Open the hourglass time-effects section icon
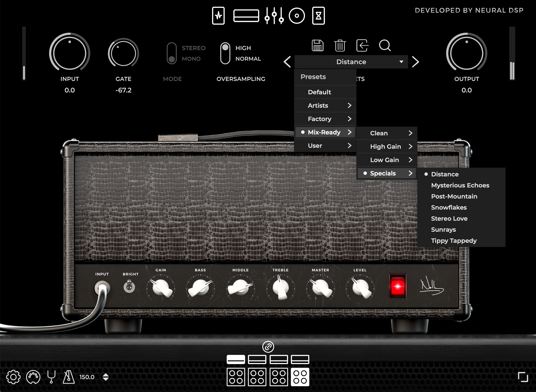Viewport: 536px width, 392px height. (x=318, y=16)
